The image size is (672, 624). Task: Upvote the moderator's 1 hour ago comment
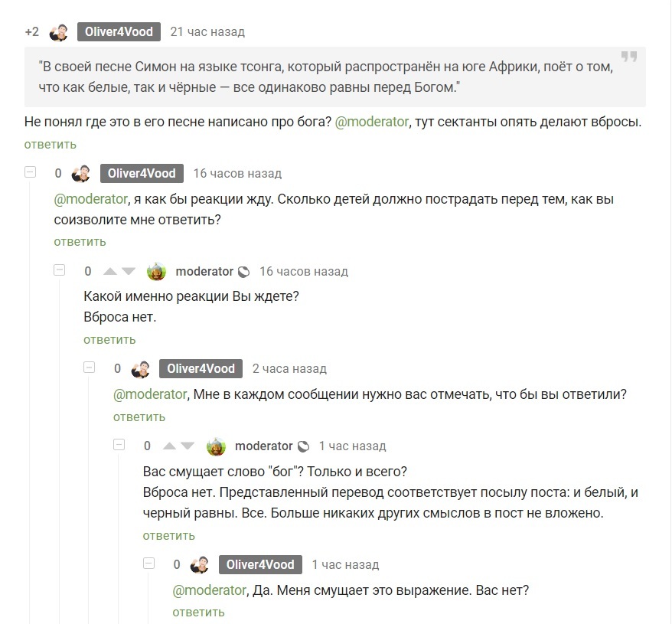169,446
